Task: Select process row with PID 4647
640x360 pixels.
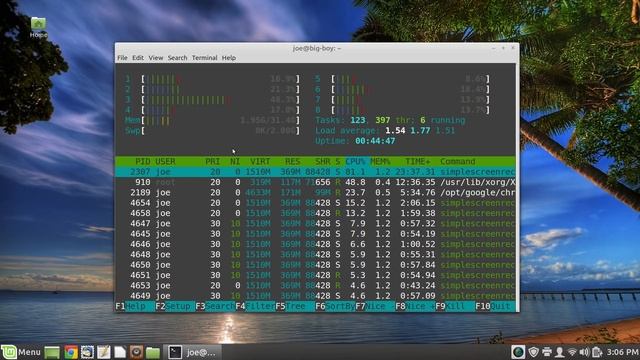Action: pos(315,223)
